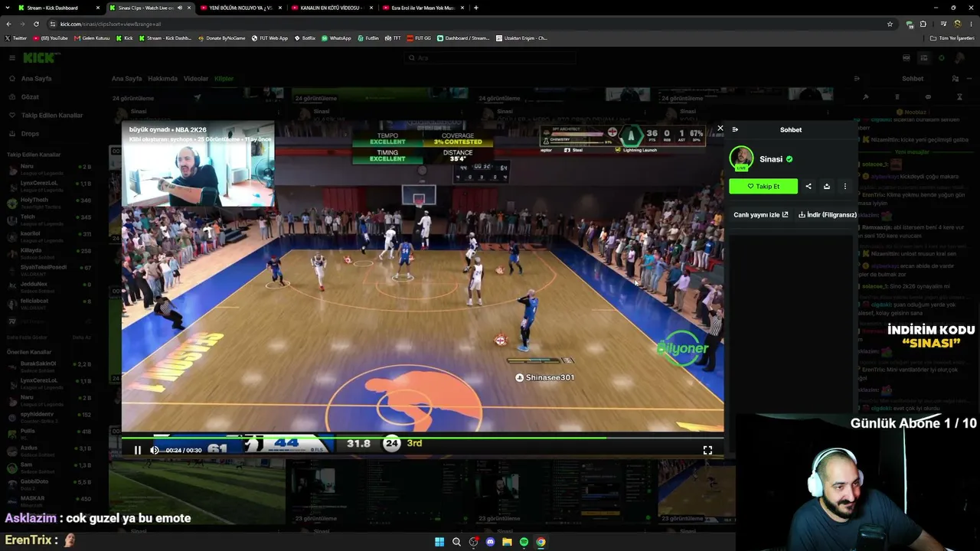Open Windows taskbar search
Screen dimensions: 980x551
tap(456, 542)
